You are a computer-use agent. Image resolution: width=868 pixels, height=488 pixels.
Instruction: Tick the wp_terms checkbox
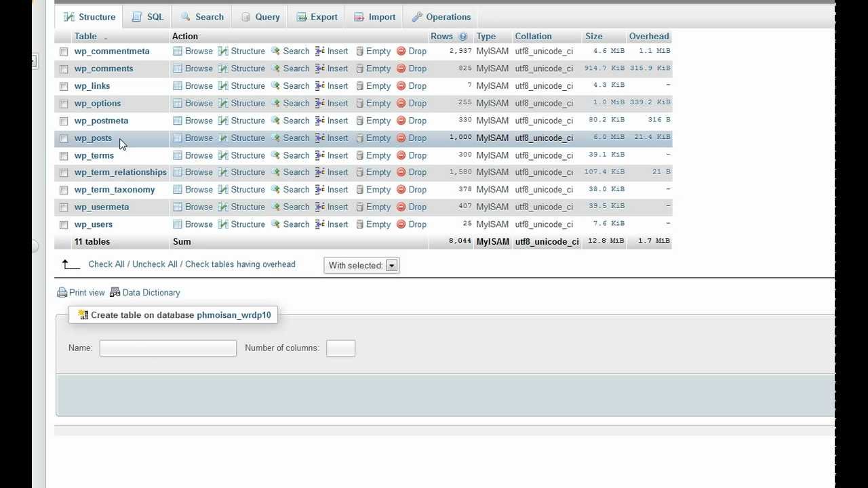pos(64,156)
